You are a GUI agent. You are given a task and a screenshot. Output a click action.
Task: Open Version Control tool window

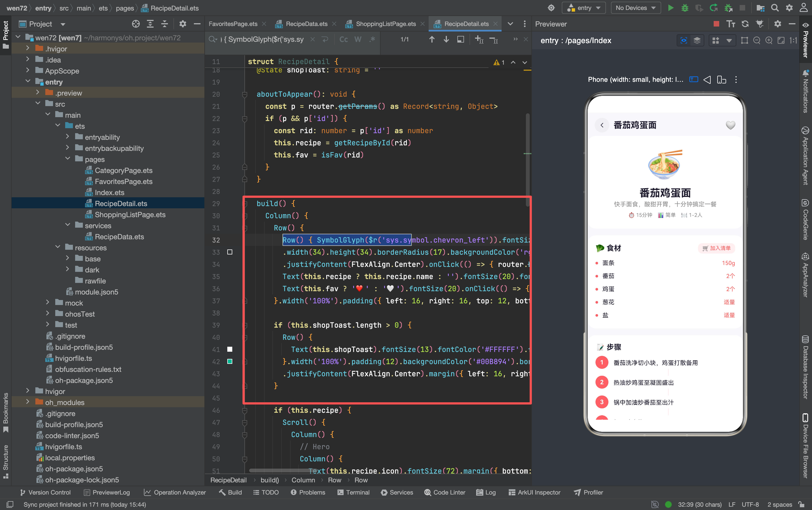45,492
